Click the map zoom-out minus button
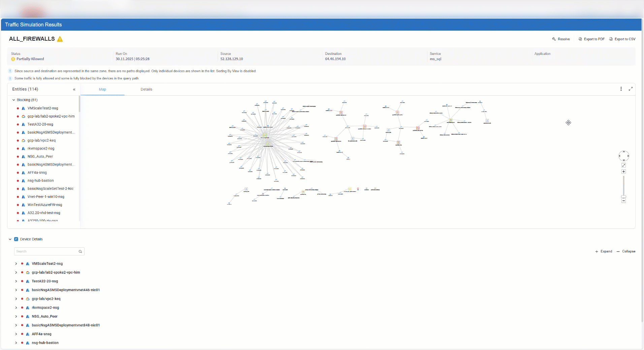The height and width of the screenshot is (350, 644). click(x=623, y=201)
